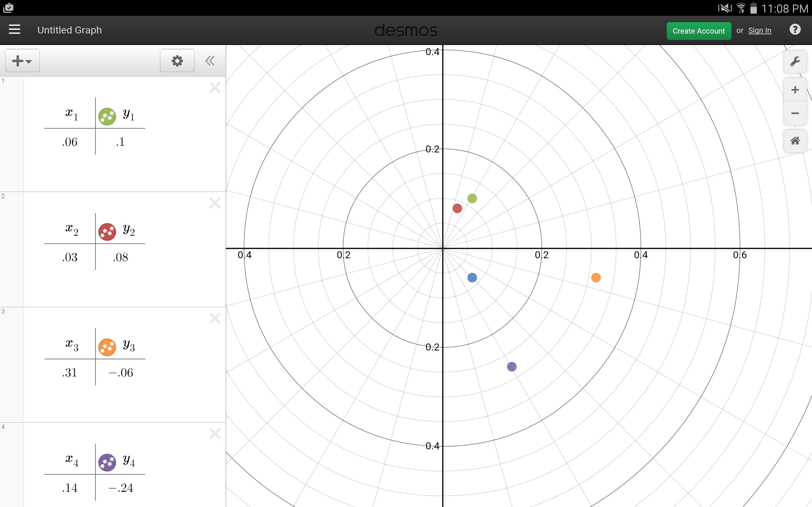The image size is (812, 507).
Task: Hide the red y2 column points
Action: coord(107,232)
